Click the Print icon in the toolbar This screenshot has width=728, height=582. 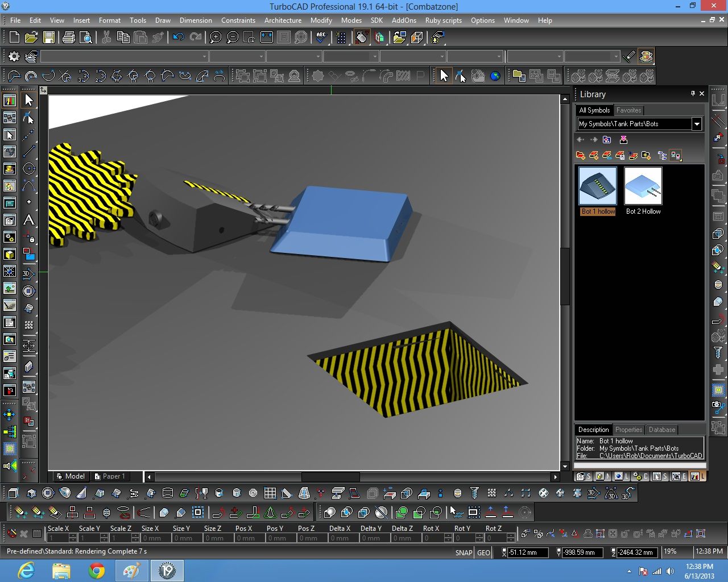(x=69, y=38)
